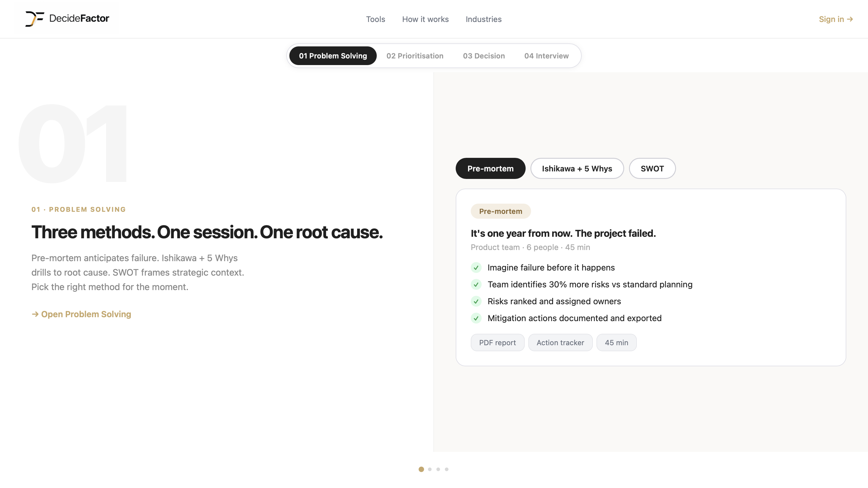Go to the second carousel dot
The height and width of the screenshot is (488, 868).
coord(429,469)
